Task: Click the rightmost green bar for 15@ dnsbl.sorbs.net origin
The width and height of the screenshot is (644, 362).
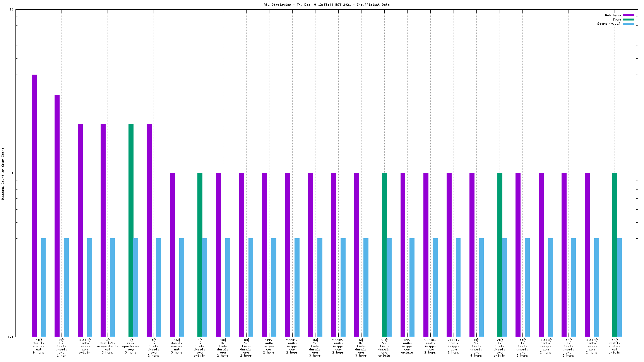Action: [615, 254]
